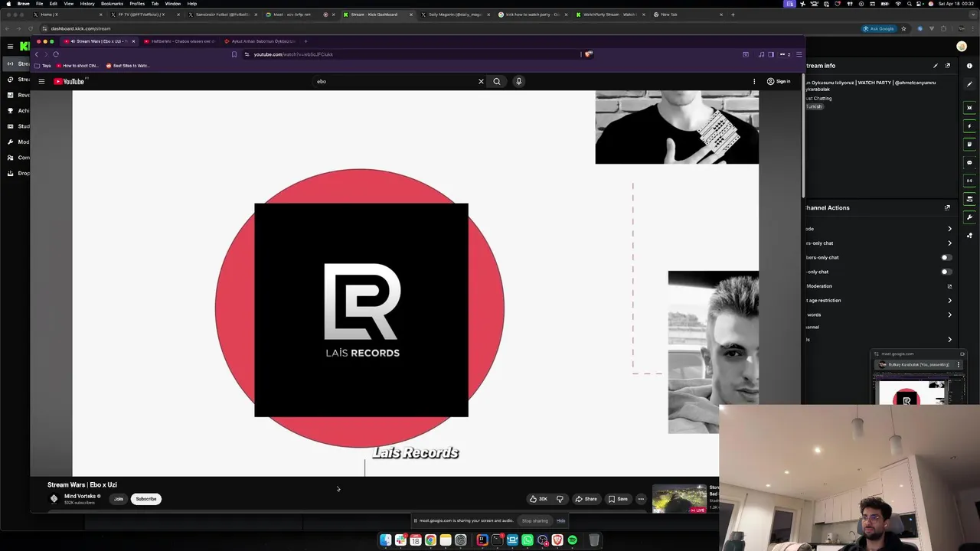Switch to the New Tab browser tab
The image size is (980, 551).
(689, 15)
